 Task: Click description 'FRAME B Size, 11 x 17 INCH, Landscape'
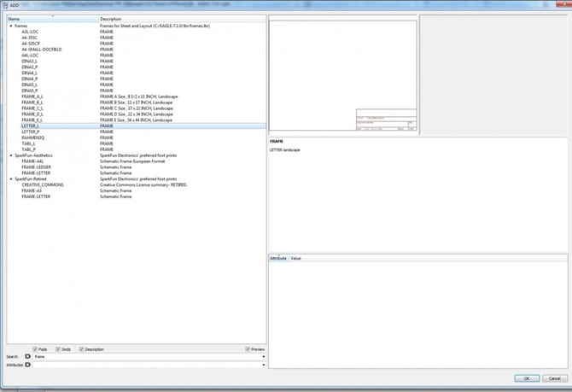pyautogui.click(x=136, y=102)
